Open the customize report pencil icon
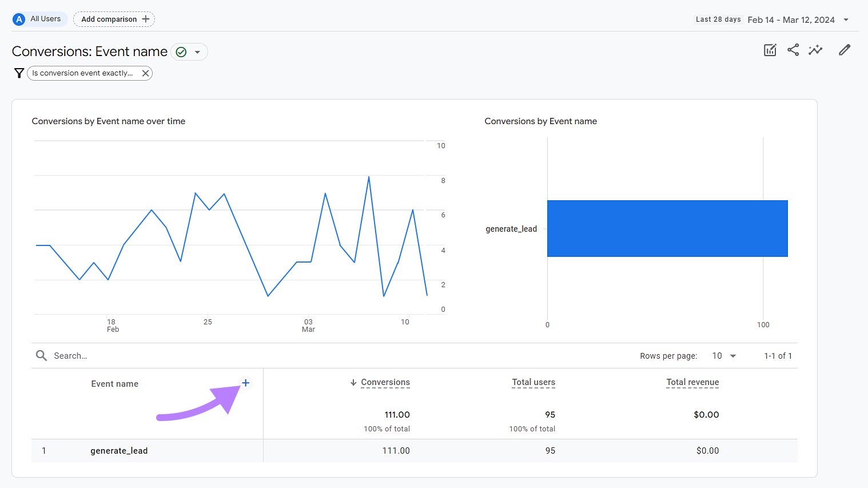Image resolution: width=868 pixels, height=488 pixels. pyautogui.click(x=844, y=50)
